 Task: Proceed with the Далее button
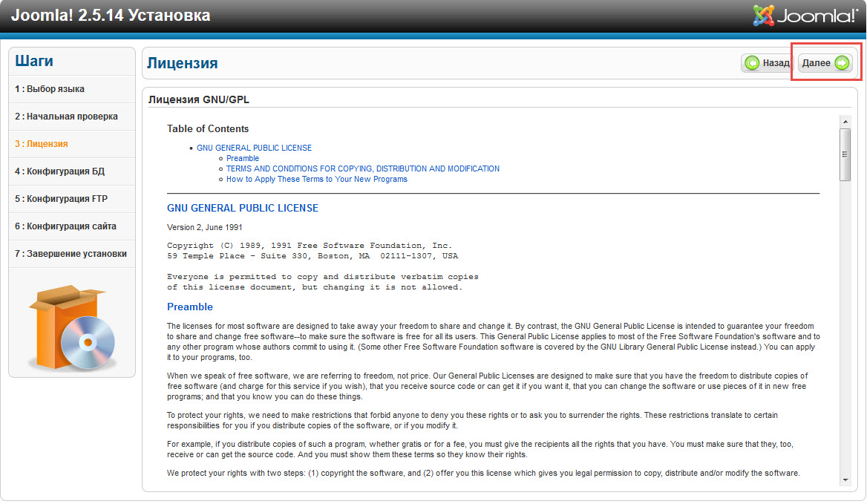coord(825,63)
